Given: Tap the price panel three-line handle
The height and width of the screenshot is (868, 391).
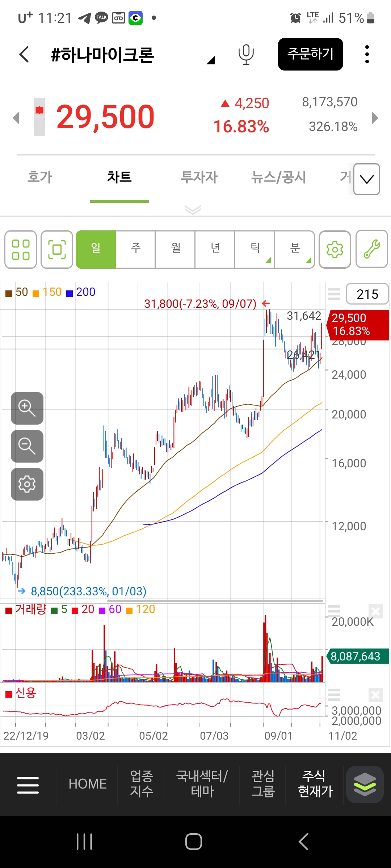Looking at the screenshot, I should click(x=334, y=294).
